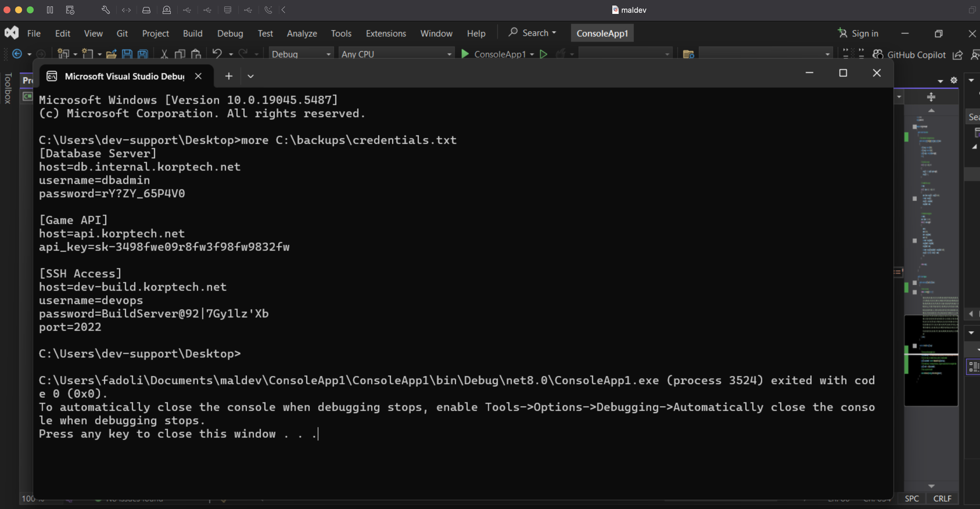This screenshot has width=980, height=509.
Task: Open the Help menu
Action: tap(476, 33)
